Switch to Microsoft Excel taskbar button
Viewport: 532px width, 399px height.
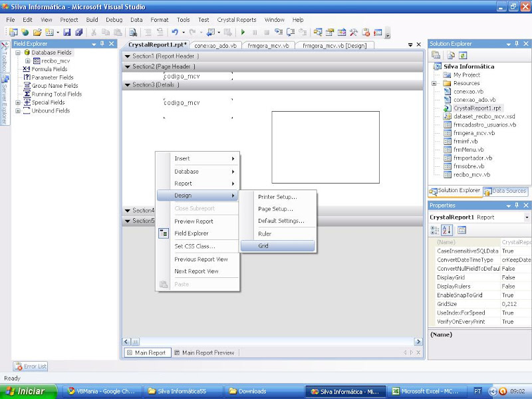coord(427,391)
